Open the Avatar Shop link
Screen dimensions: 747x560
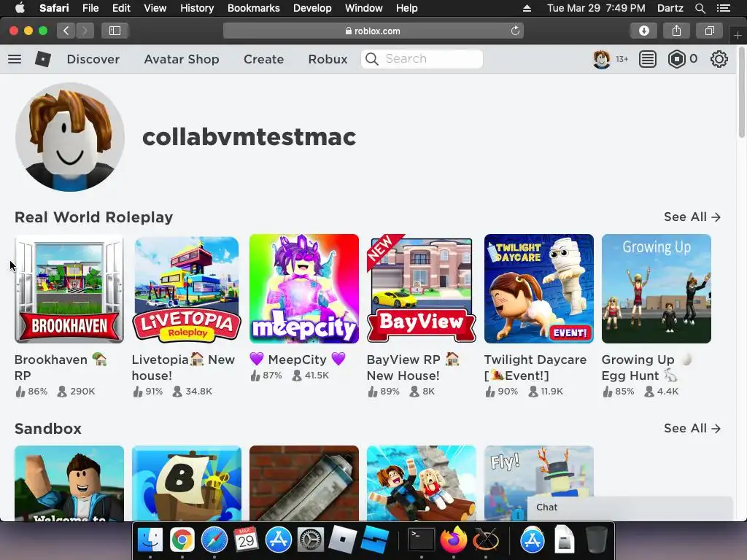coord(182,59)
